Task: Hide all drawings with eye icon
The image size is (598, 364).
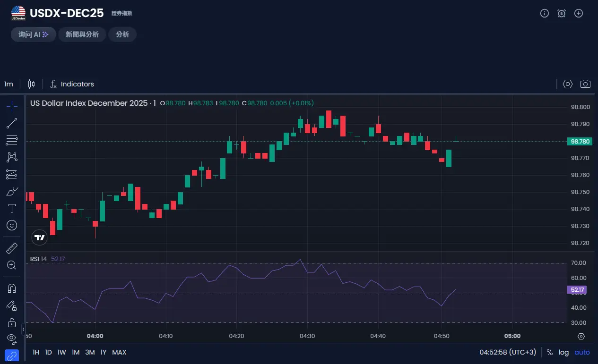Action: pos(12,339)
